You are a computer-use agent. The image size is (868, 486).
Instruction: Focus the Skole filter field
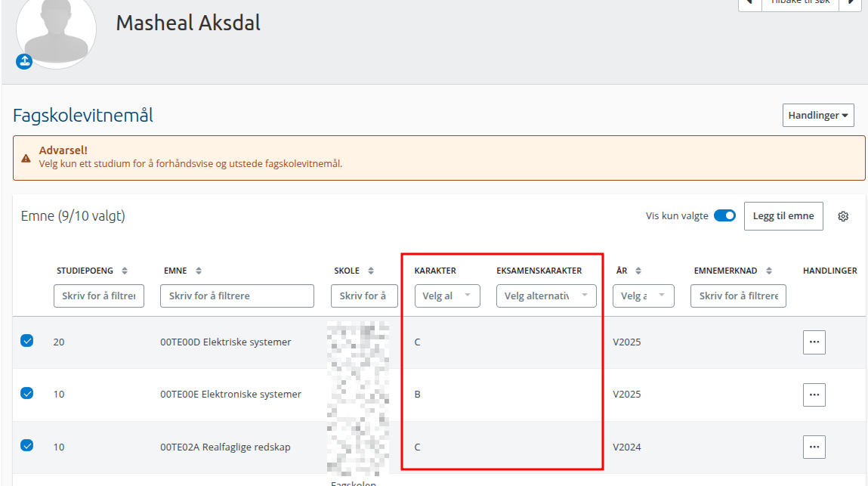coord(364,296)
